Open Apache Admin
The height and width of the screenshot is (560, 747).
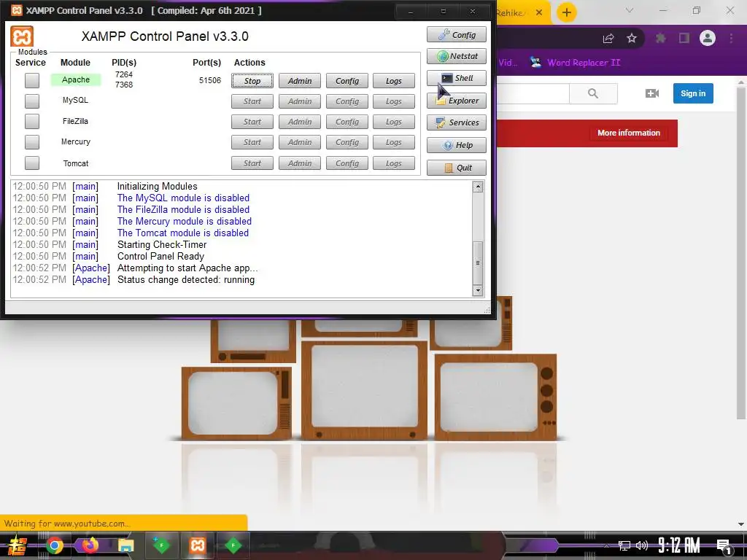(x=300, y=81)
